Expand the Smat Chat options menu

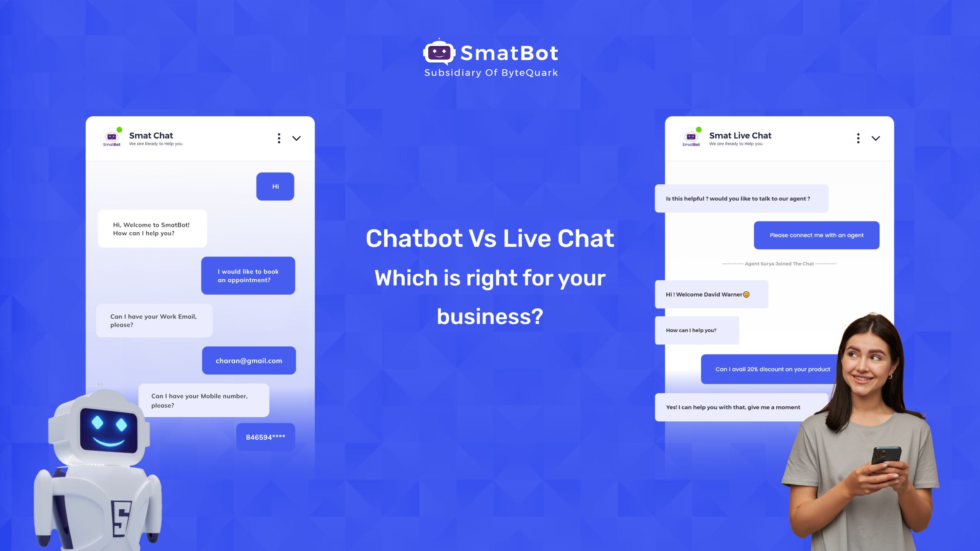(279, 138)
